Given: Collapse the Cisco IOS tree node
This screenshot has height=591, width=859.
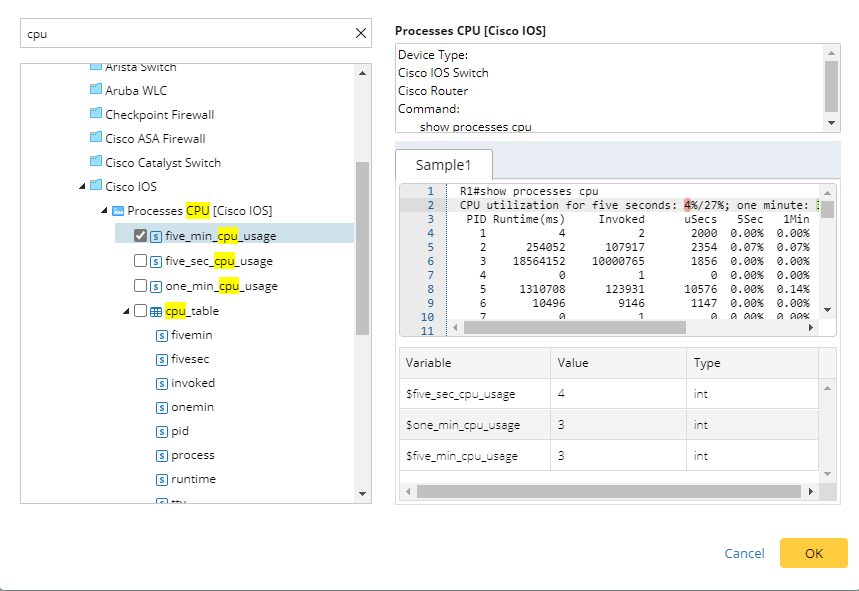Looking at the screenshot, I should 82,187.
